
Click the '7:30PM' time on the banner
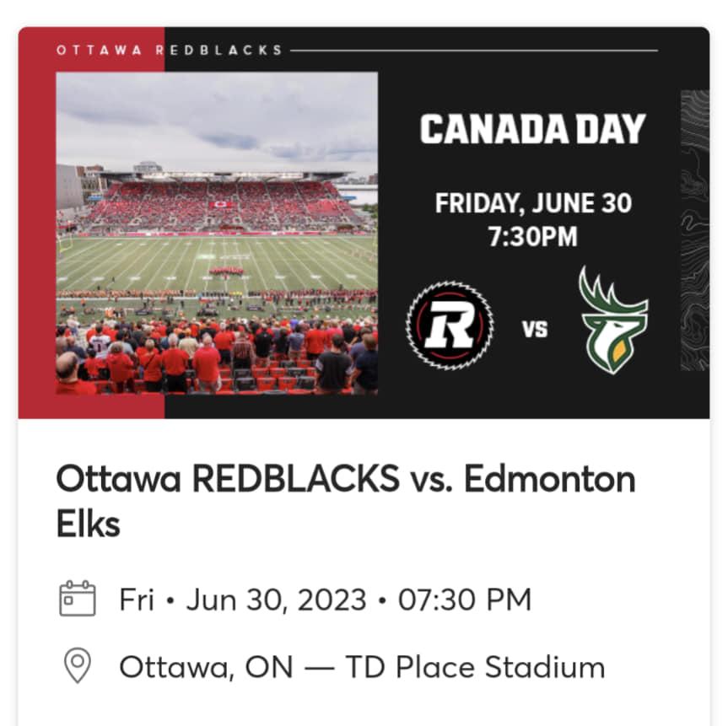tap(532, 237)
